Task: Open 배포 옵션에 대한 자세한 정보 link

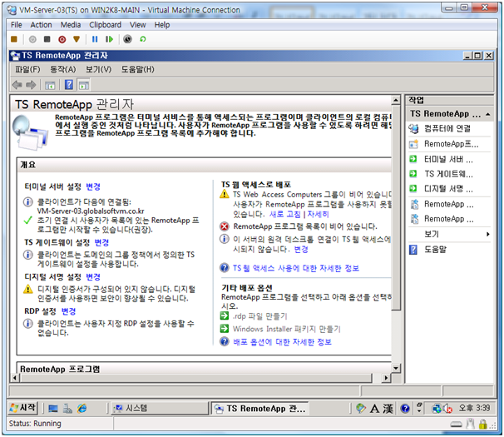Action: (282, 342)
